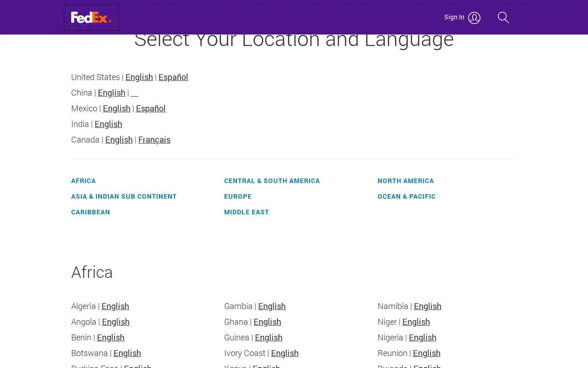Choose English for Ivory Coast
Image resolution: width=588 pixels, height=368 pixels.
(x=285, y=353)
